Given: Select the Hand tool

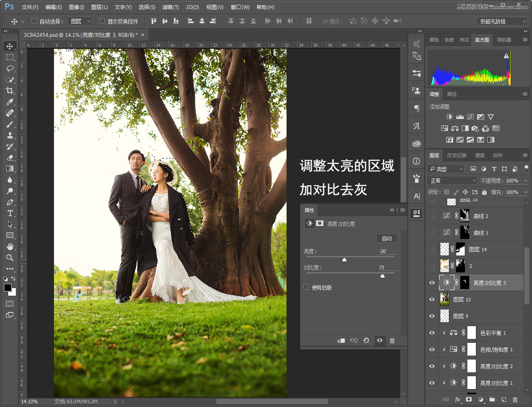Looking at the screenshot, I should pos(9,247).
